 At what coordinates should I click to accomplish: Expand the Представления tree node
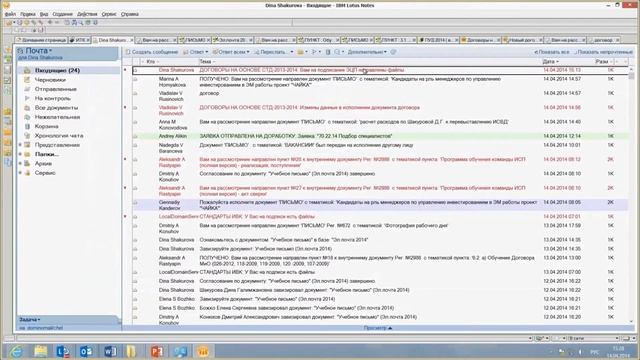[20, 145]
